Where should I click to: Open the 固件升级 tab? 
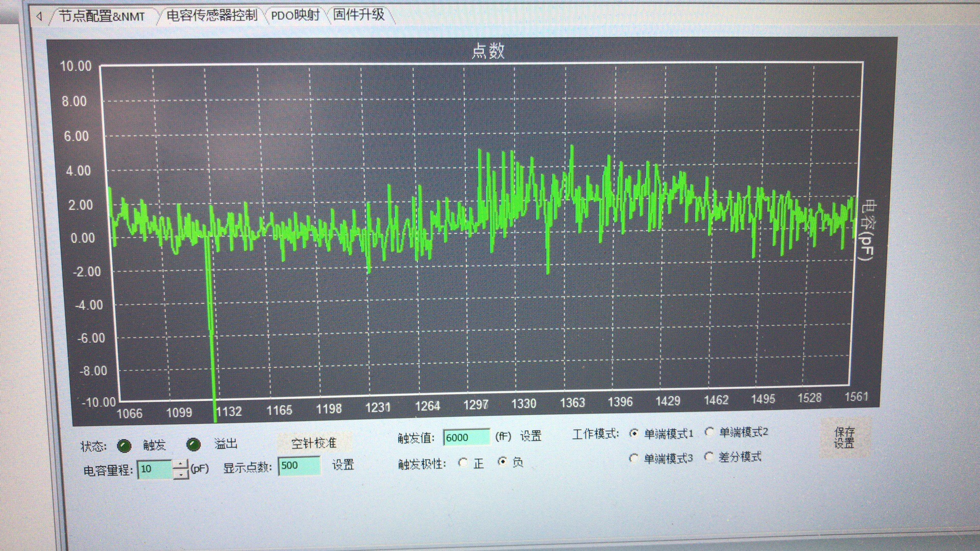click(358, 14)
